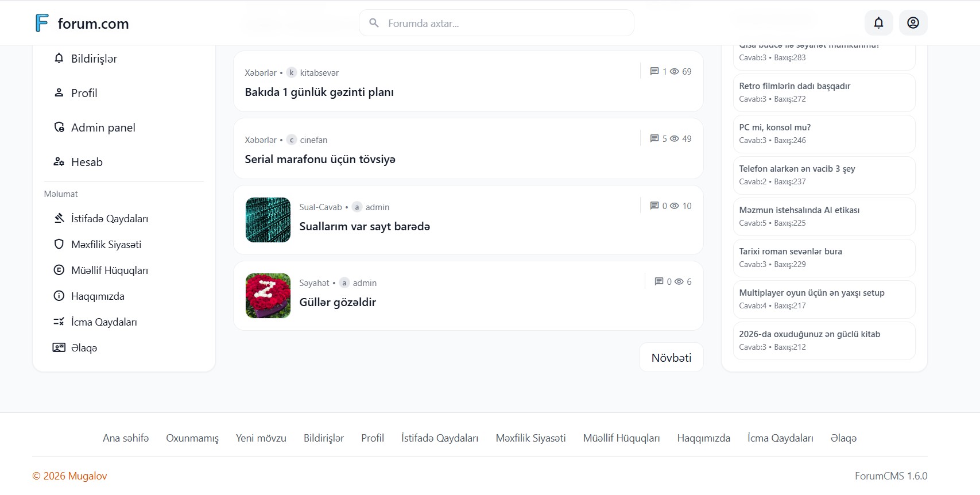Viewport: 980px width, 495px height.
Task: Open the PC mi, konsol mu? topic
Action: click(x=774, y=127)
